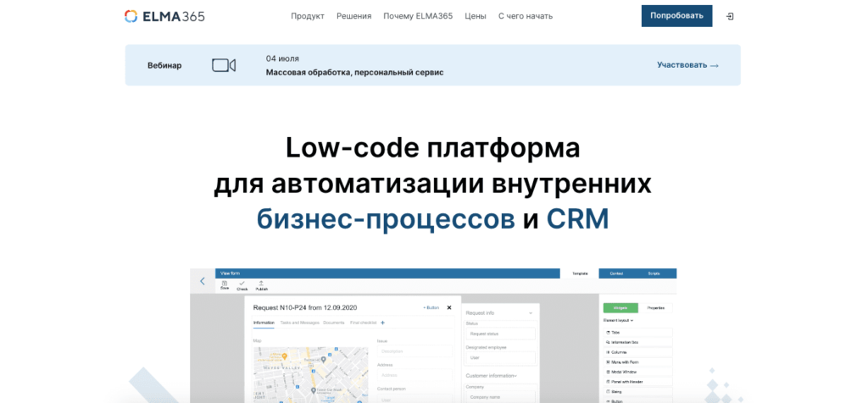
Task: Select the Properties toggle button
Action: 655,308
